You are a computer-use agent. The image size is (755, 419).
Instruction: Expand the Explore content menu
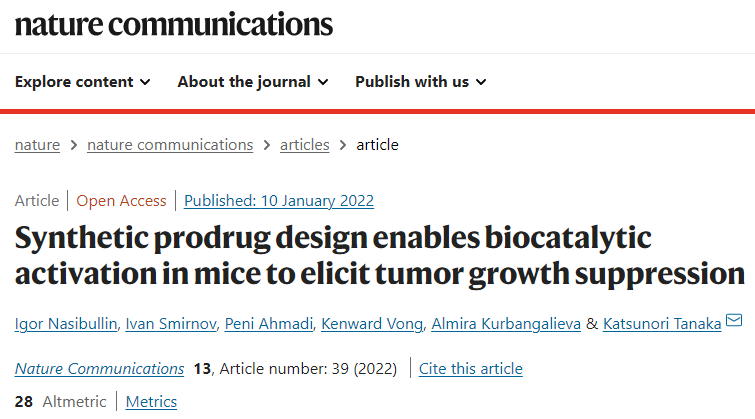point(82,82)
